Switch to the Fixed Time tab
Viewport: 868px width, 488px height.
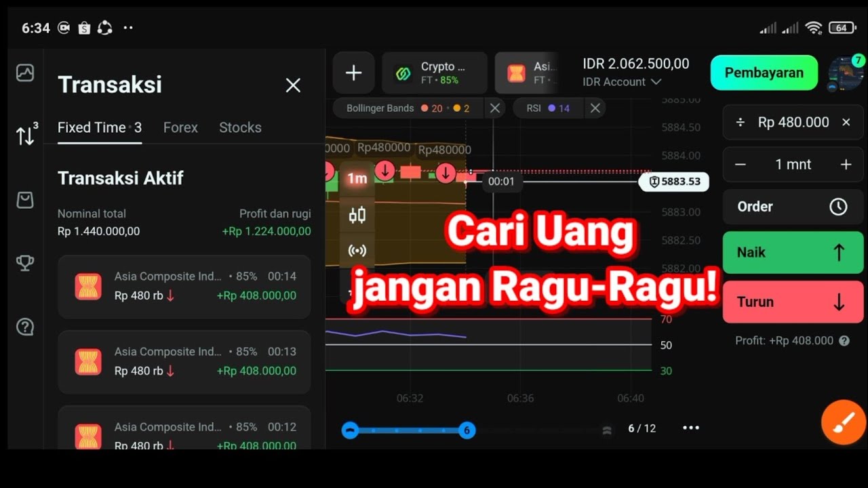tap(100, 127)
